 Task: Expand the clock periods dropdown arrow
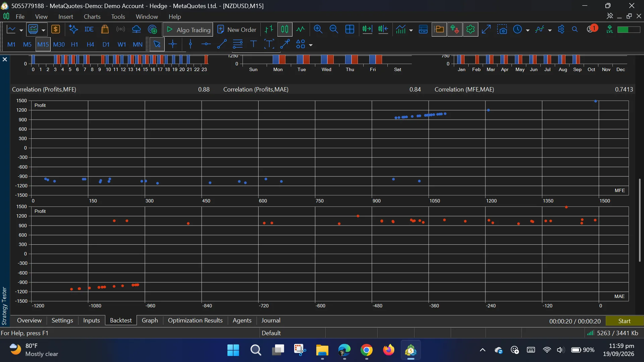(x=528, y=30)
